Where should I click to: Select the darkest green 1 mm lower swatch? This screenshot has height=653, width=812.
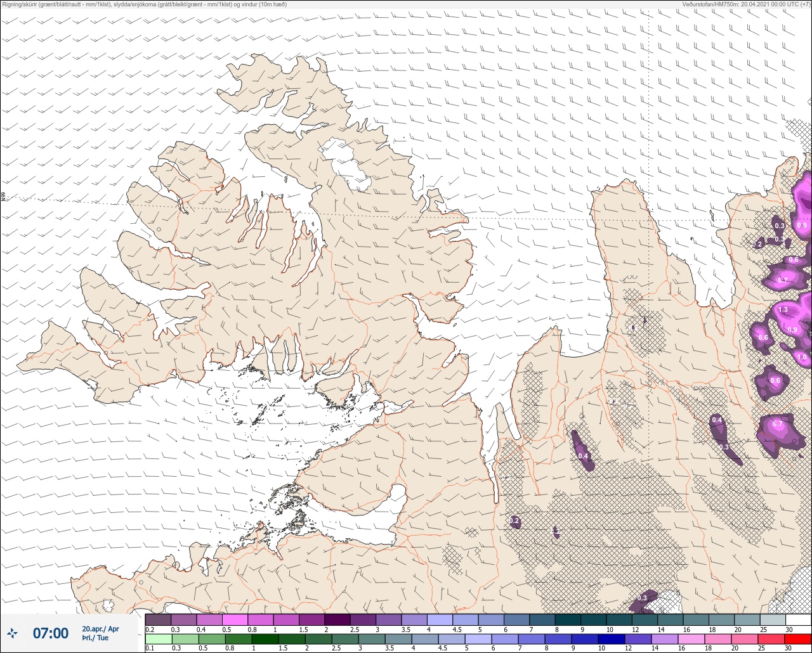point(265,638)
